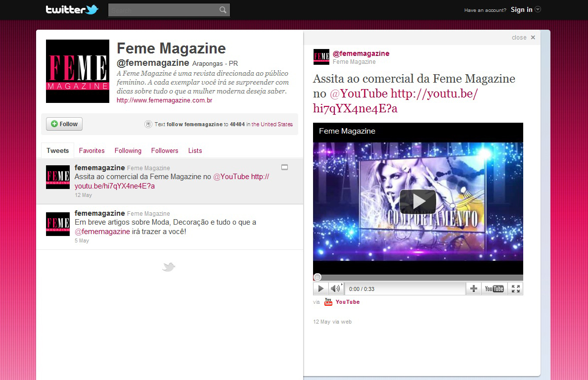The width and height of the screenshot is (588, 380).
Task: Open the @YouTube mention in the detail pane tweet
Action: coord(359,93)
